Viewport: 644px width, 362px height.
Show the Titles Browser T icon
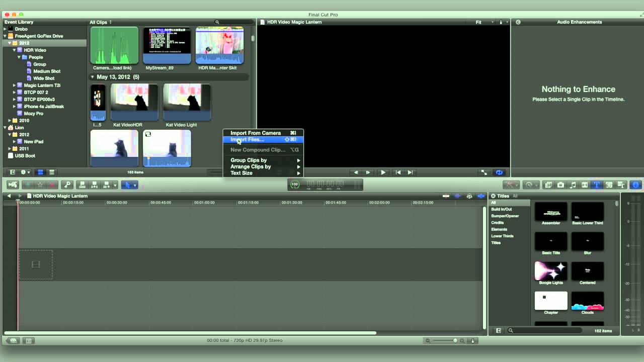(x=597, y=185)
